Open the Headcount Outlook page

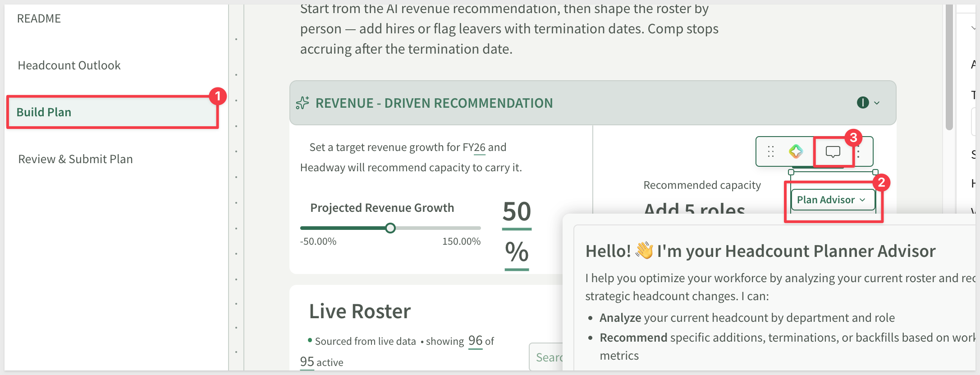(69, 65)
